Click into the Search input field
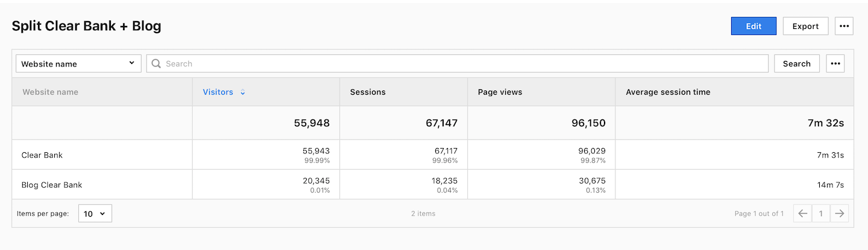Image resolution: width=868 pixels, height=250 pixels. coord(458,63)
